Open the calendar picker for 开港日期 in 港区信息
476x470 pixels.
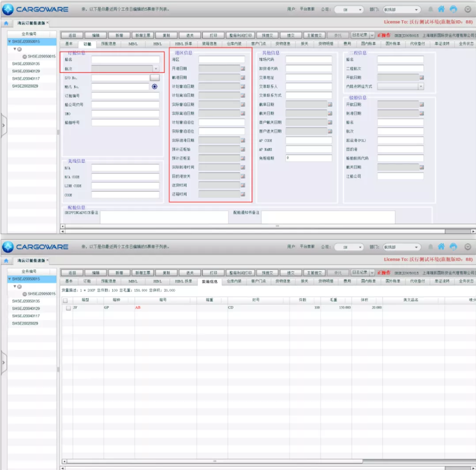coord(243,69)
